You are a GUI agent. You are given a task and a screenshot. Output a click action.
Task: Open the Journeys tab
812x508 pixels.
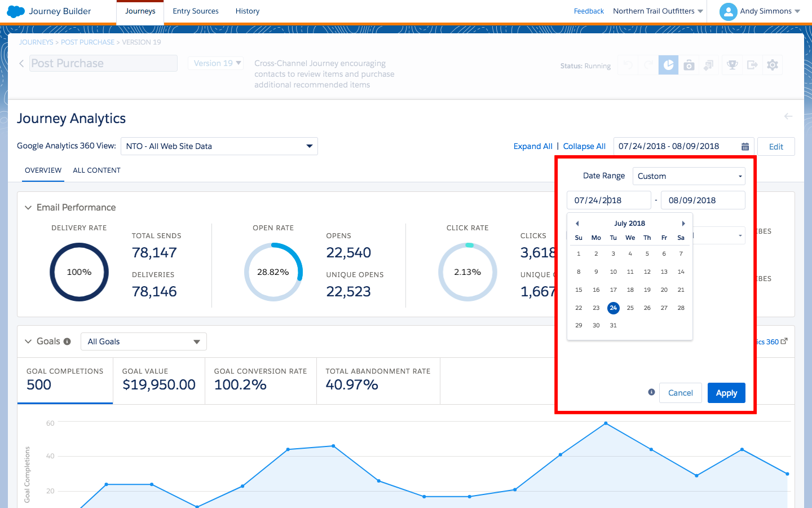pyautogui.click(x=140, y=11)
